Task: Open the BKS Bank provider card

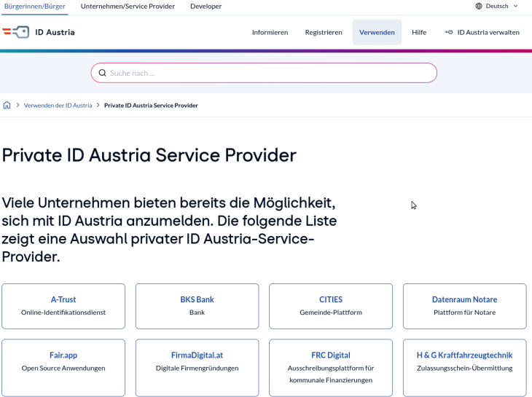Action: tap(197, 305)
